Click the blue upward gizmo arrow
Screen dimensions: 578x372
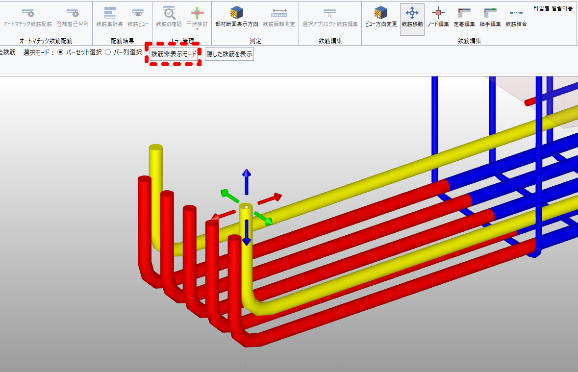click(x=247, y=182)
